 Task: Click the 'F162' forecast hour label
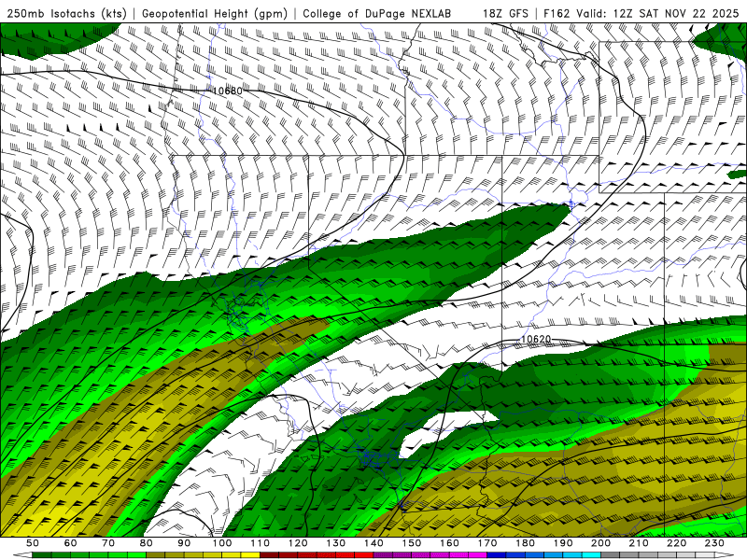tap(557, 13)
